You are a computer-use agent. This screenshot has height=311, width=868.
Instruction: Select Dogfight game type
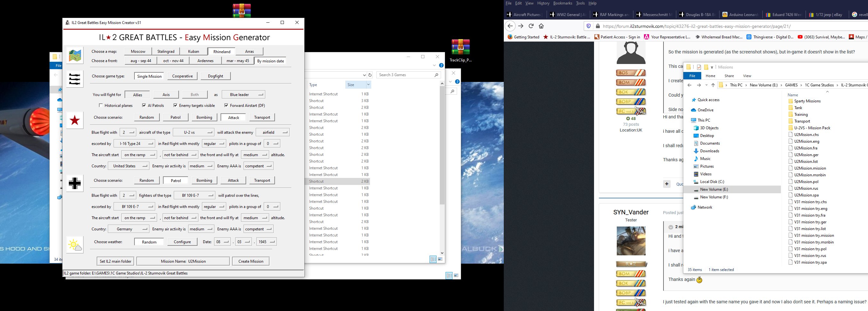(x=215, y=76)
